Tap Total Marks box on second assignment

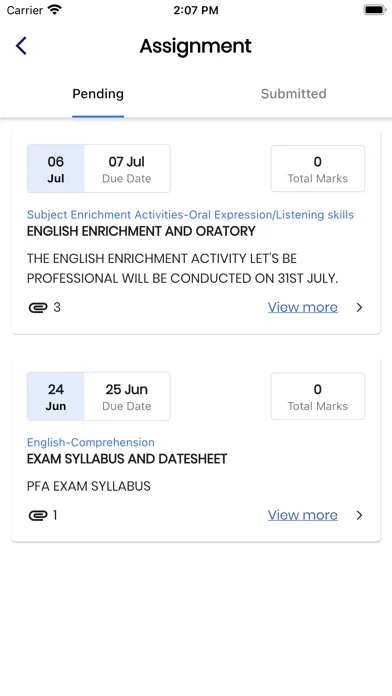click(318, 396)
